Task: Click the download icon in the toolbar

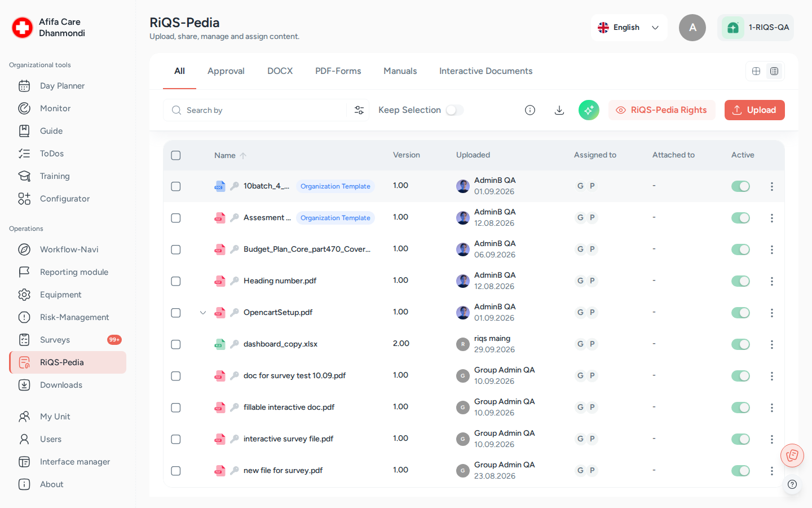Action: tap(559, 110)
